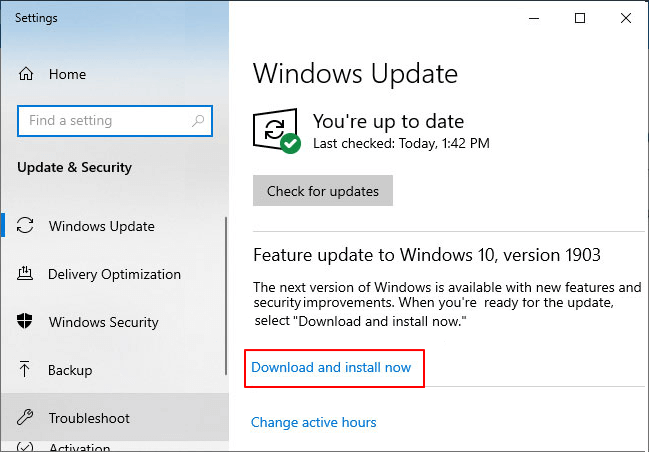Screen dimensions: 649x452
Task: Click the Home house icon
Action: pyautogui.click(x=26, y=74)
